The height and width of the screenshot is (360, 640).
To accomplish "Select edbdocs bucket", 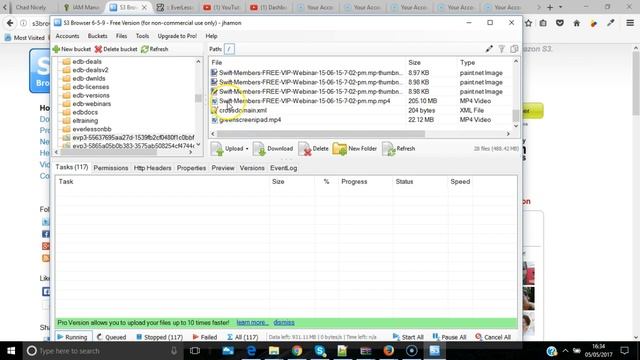I will tap(85, 112).
